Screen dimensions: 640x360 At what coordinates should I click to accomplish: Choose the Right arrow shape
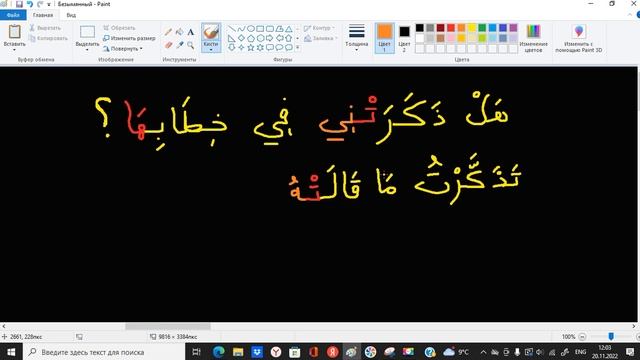pyautogui.click(x=270, y=38)
